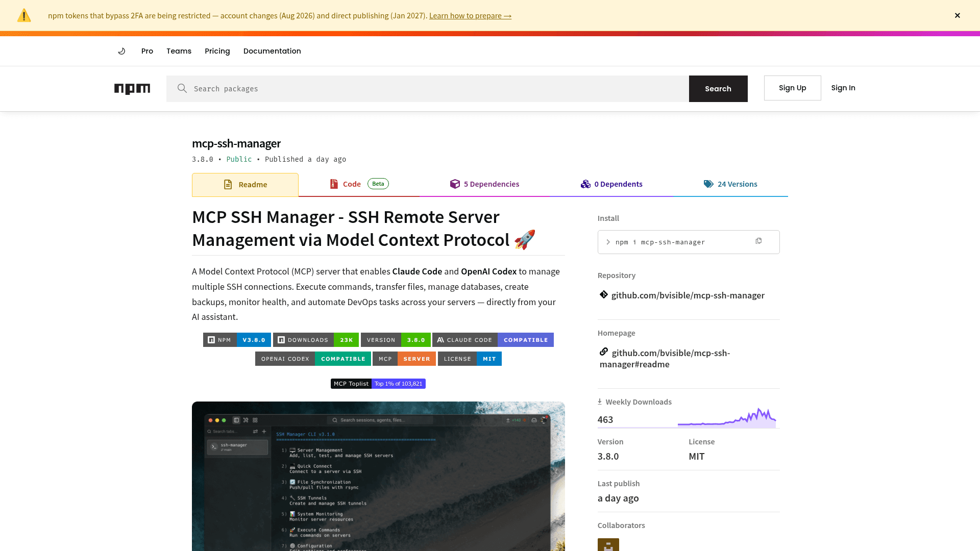The height and width of the screenshot is (551, 980).
Task: Click the Beta label on Code tab
Action: [x=378, y=184]
